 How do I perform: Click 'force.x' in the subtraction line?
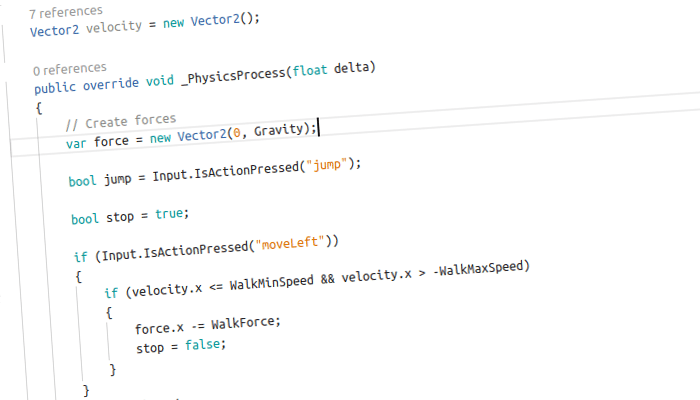click(x=159, y=329)
